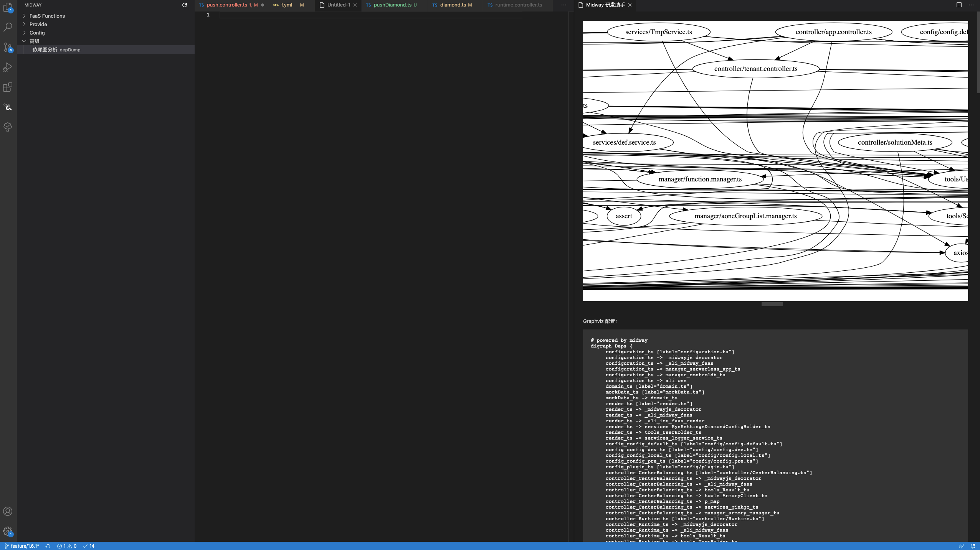Screen dimensions: 980x550
Task: Open Run and Debug view
Action: pyautogui.click(x=8, y=67)
